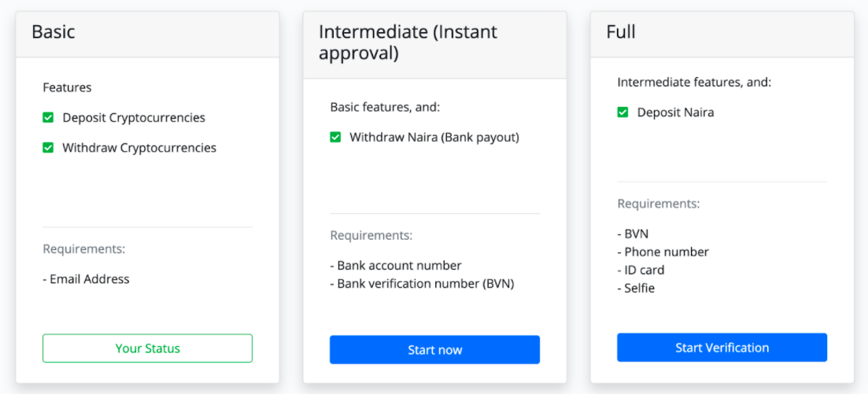Screen dimensions: 868x394
Task: Click the "Basic features, and:" text
Action: (x=385, y=107)
